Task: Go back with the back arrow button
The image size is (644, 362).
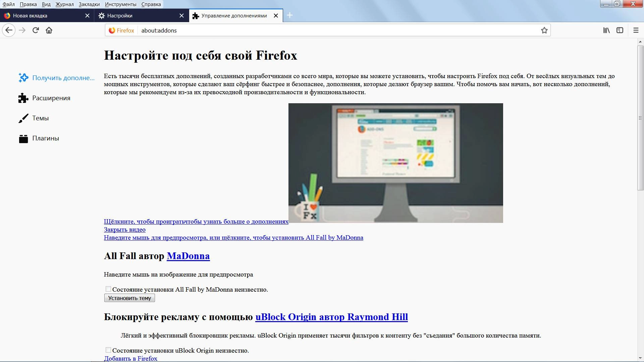Action: [9, 30]
